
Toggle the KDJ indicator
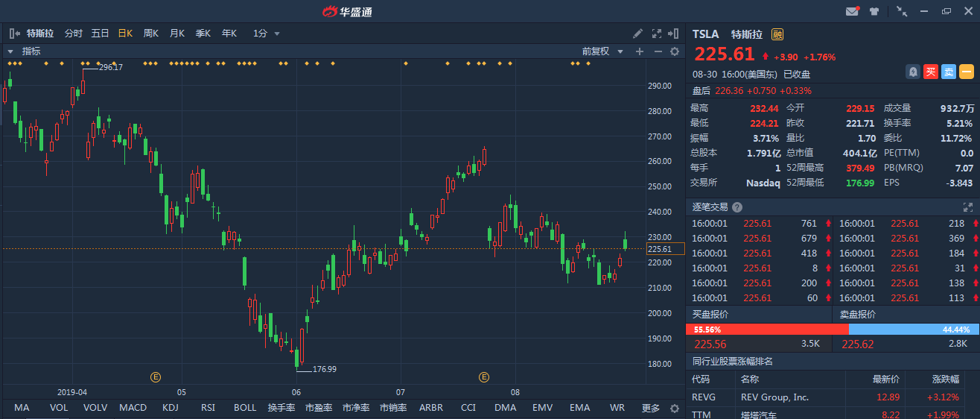171,408
